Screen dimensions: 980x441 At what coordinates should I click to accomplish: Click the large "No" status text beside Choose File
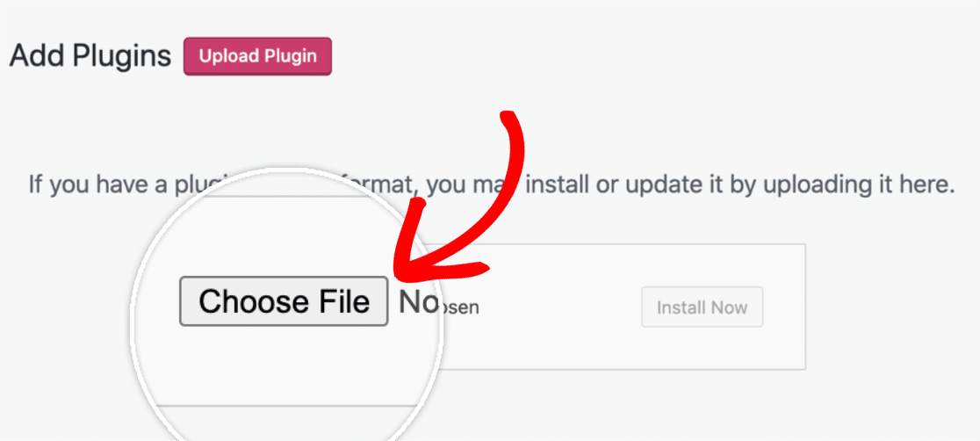tap(417, 302)
